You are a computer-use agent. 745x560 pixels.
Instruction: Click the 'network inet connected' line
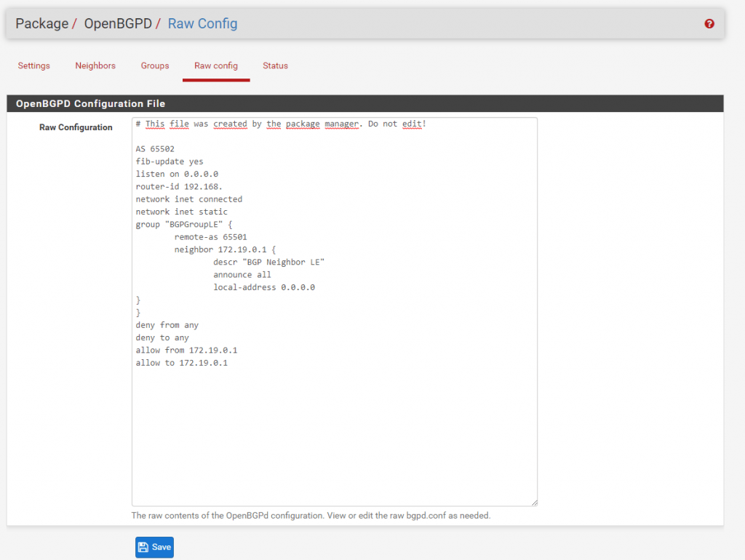click(x=188, y=199)
